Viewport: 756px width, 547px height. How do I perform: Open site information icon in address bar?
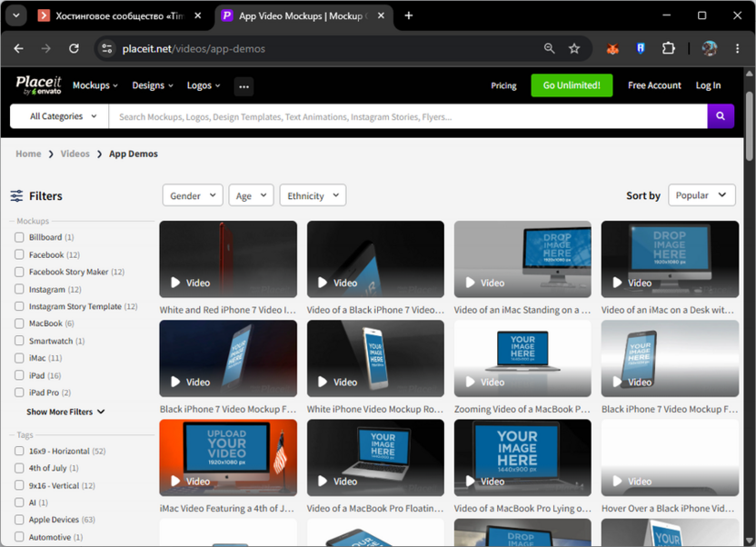coord(106,48)
